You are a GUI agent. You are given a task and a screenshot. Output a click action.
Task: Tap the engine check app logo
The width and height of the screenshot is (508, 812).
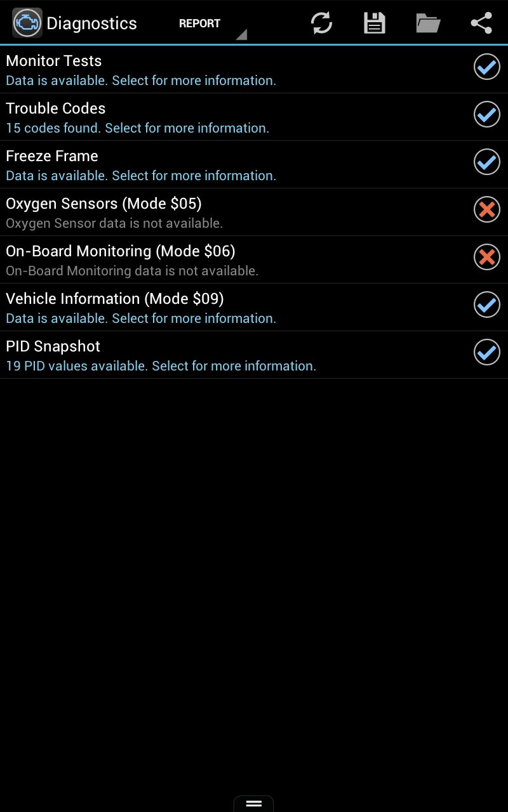[x=26, y=22]
